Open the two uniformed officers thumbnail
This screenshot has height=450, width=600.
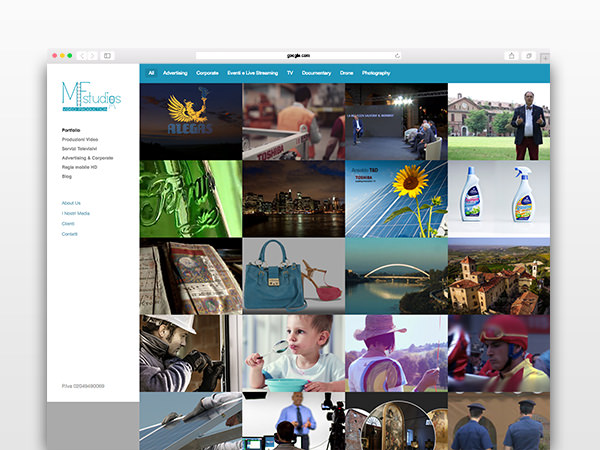point(499,421)
